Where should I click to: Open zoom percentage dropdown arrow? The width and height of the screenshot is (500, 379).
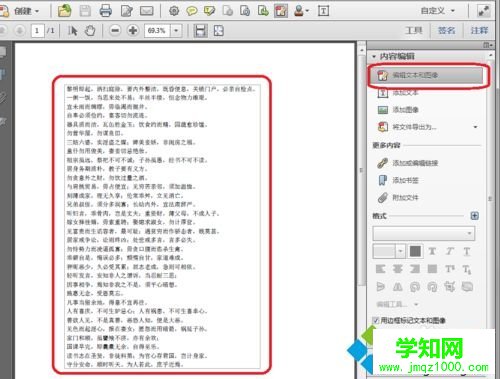176,31
